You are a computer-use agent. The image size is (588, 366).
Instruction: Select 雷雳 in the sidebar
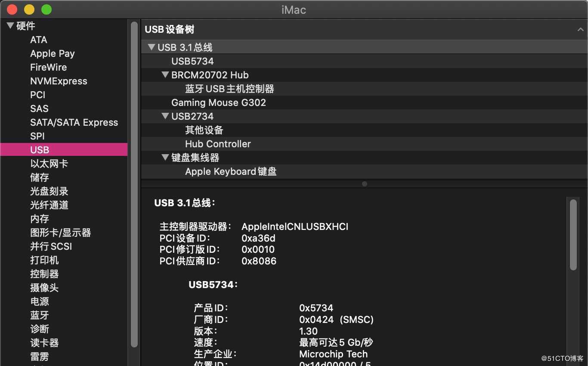[40, 357]
